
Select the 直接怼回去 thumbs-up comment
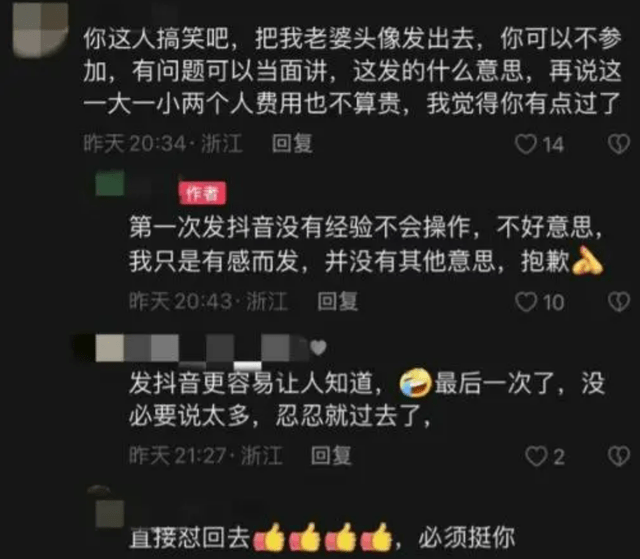322,538
